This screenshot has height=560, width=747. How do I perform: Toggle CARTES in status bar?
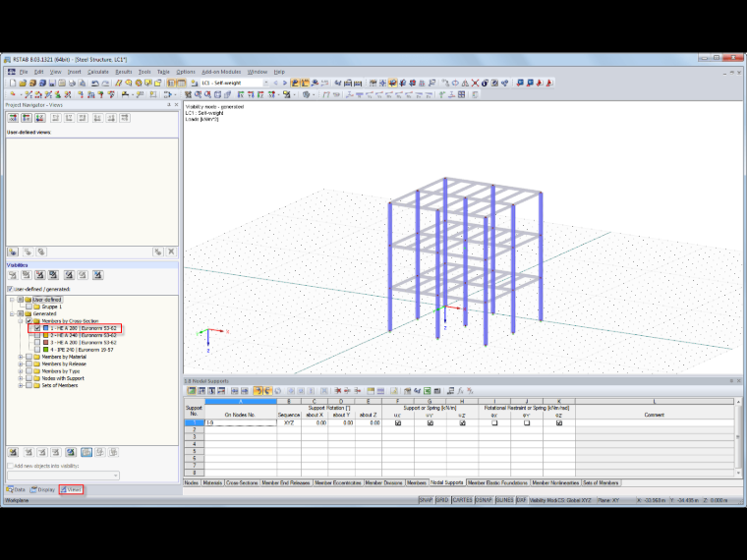point(462,500)
